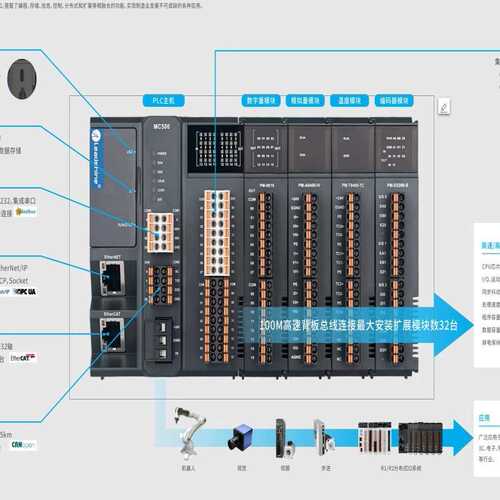Image resolution: width=500 pixels, height=500 pixels.
Task: Click the 应用 heading in the side card
Action: (484, 418)
